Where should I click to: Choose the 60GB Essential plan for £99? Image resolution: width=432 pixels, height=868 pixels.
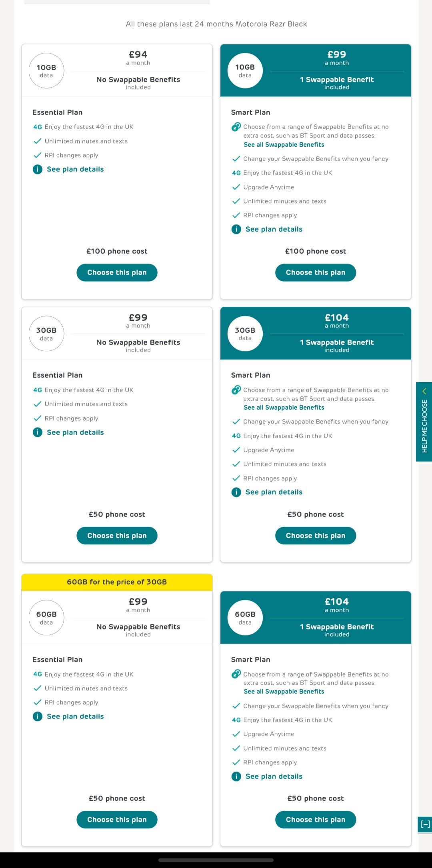pyautogui.click(x=117, y=820)
